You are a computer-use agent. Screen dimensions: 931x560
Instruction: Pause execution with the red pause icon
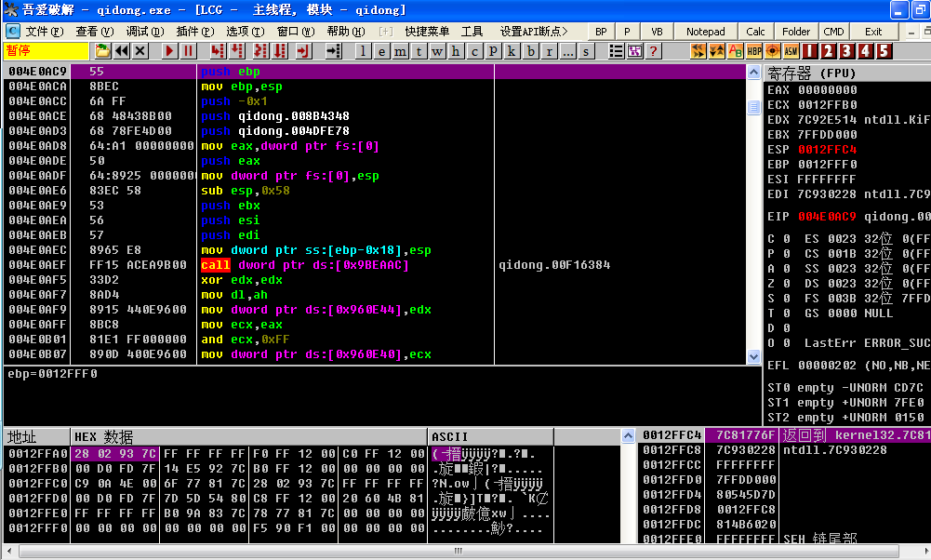pos(188,51)
